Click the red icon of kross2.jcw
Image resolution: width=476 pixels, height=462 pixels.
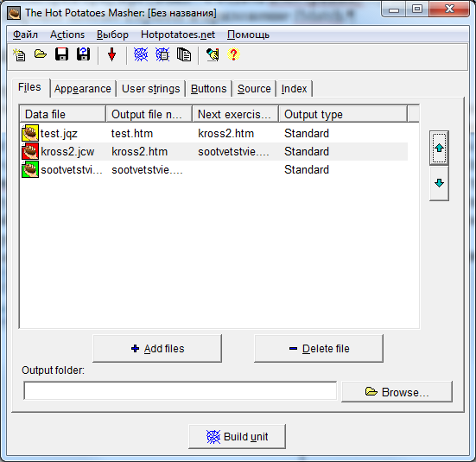(30, 151)
